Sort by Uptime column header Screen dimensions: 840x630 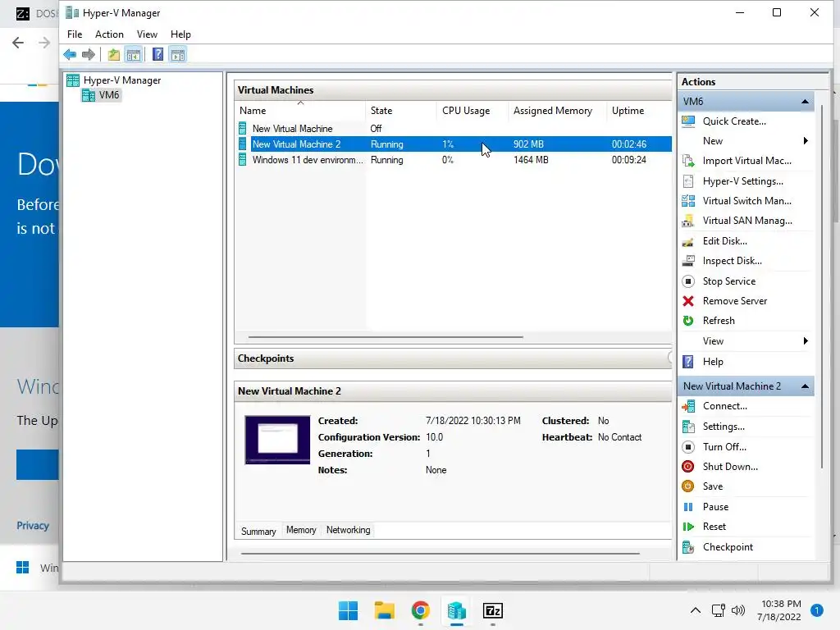[x=638, y=111]
